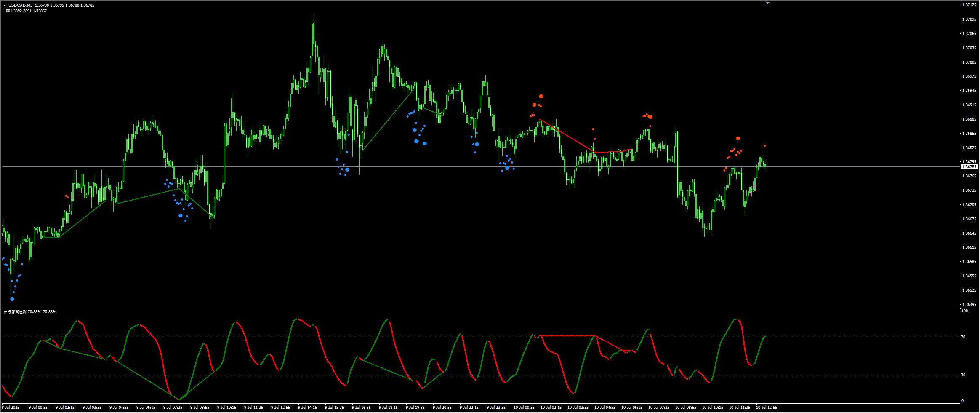980x413 pixels.
Task: Click the highlighted 1.36785 current price label
Action: pyautogui.click(x=969, y=167)
